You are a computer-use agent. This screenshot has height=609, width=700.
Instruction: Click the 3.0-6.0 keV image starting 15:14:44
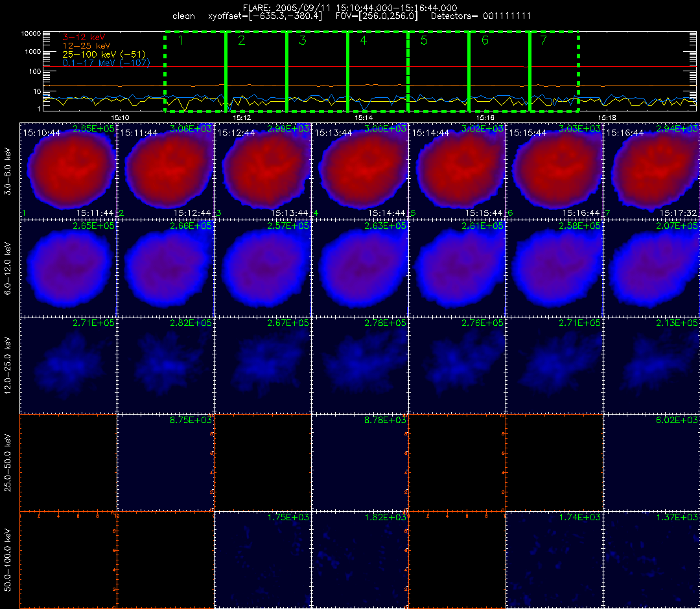point(457,171)
